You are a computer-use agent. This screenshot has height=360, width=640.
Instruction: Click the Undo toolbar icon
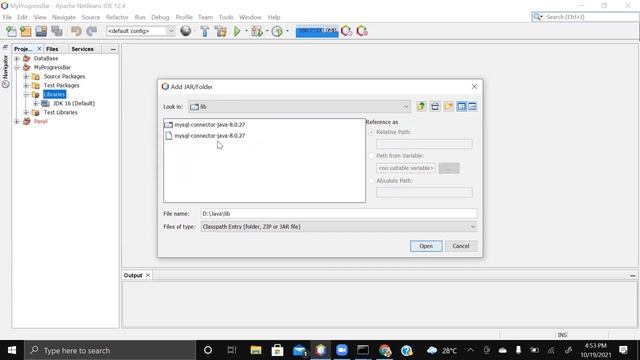coord(76,31)
